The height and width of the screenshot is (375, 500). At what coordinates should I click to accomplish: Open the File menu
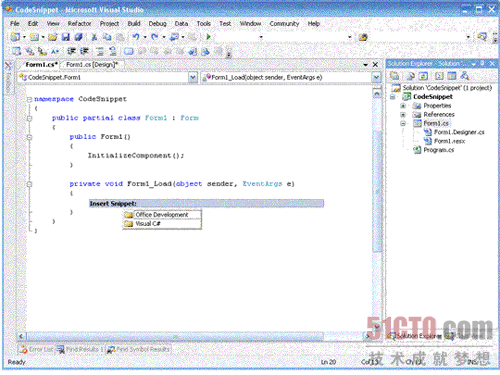coord(15,24)
